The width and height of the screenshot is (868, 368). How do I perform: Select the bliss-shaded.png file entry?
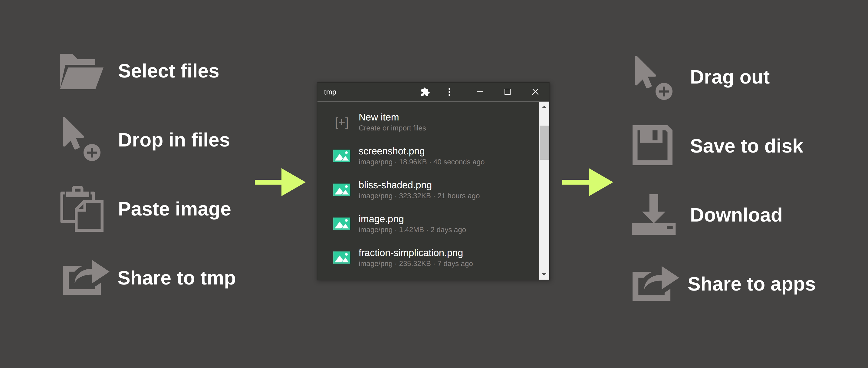pos(395,185)
